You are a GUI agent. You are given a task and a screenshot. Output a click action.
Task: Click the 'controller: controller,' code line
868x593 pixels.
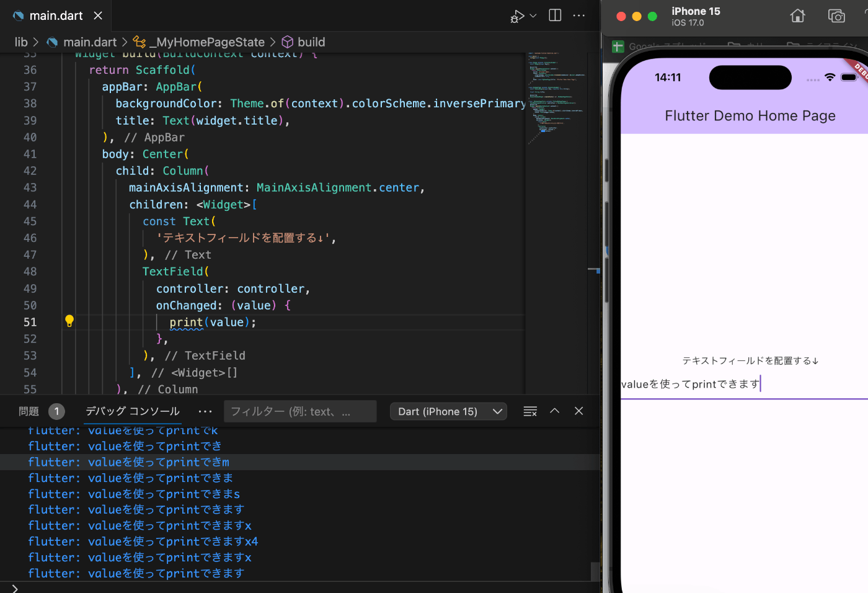click(232, 288)
